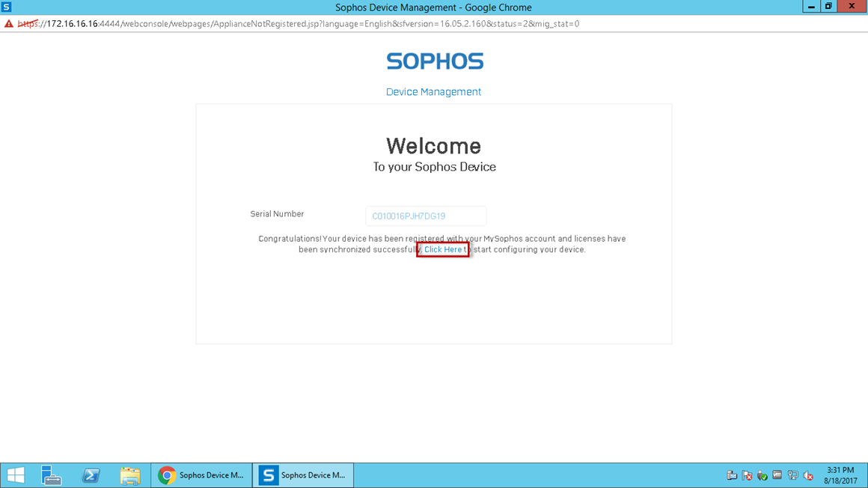Click the "Welcome" heading

pos(433,146)
